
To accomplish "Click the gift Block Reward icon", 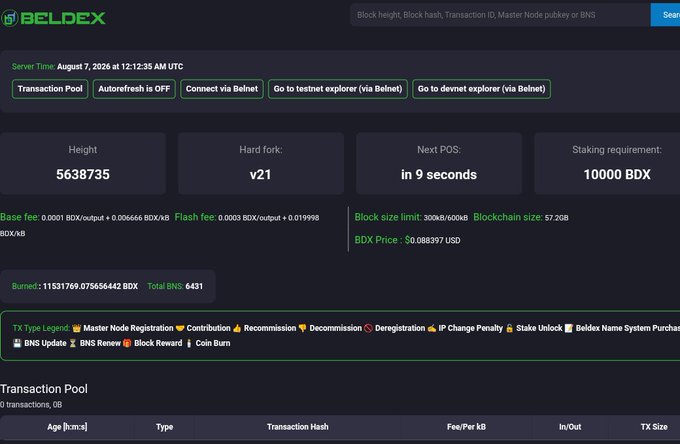I will (127, 343).
